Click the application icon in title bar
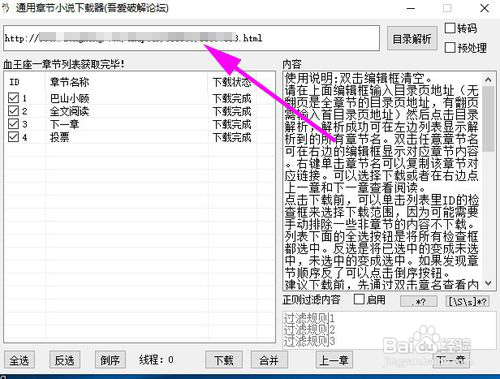 pos(6,8)
